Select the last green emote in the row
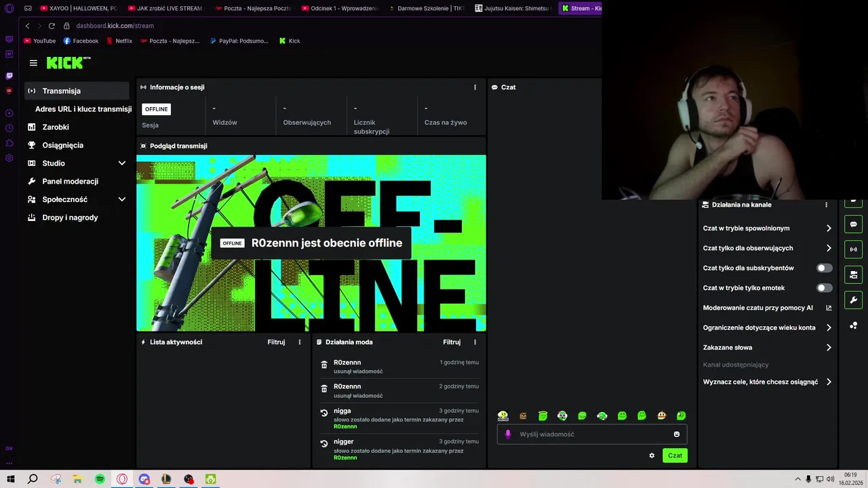Image resolution: width=868 pixels, height=488 pixels. pos(682,415)
